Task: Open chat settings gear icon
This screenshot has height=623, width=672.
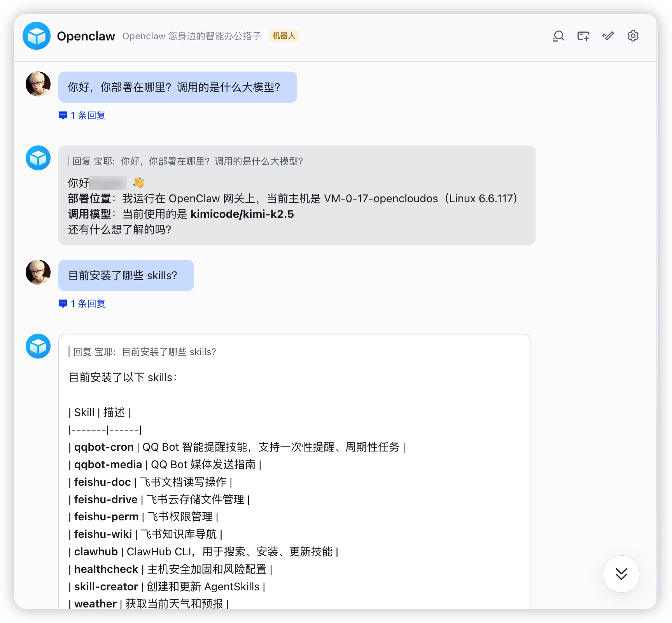Action: [633, 36]
